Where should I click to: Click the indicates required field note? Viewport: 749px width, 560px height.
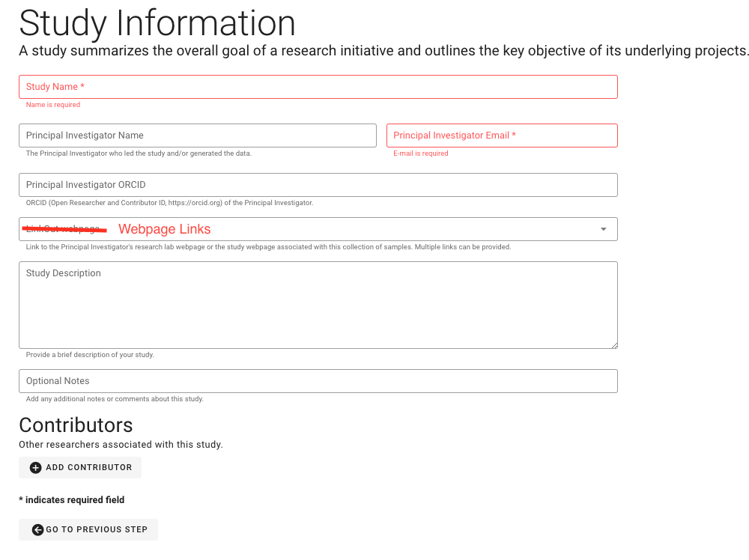tap(72, 499)
